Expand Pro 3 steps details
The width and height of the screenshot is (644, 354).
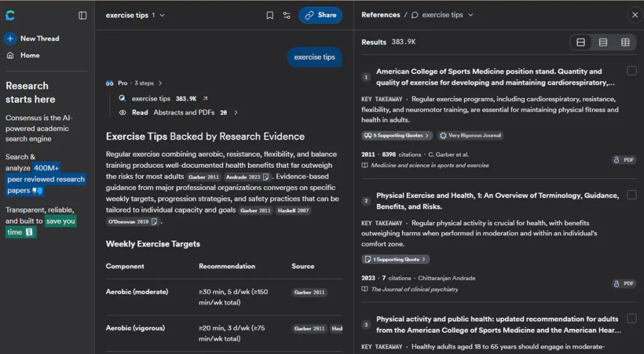(x=160, y=83)
